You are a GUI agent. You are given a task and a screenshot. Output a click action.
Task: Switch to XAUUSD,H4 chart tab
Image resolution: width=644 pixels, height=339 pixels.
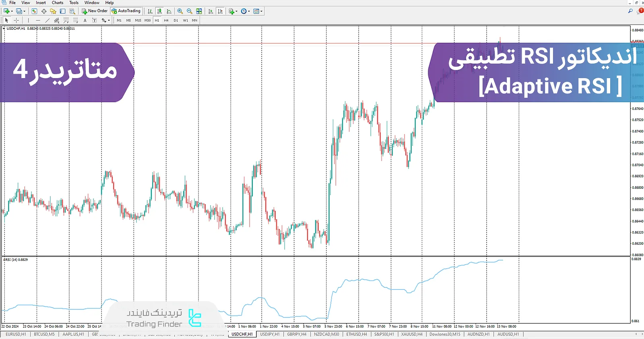tap(412, 334)
